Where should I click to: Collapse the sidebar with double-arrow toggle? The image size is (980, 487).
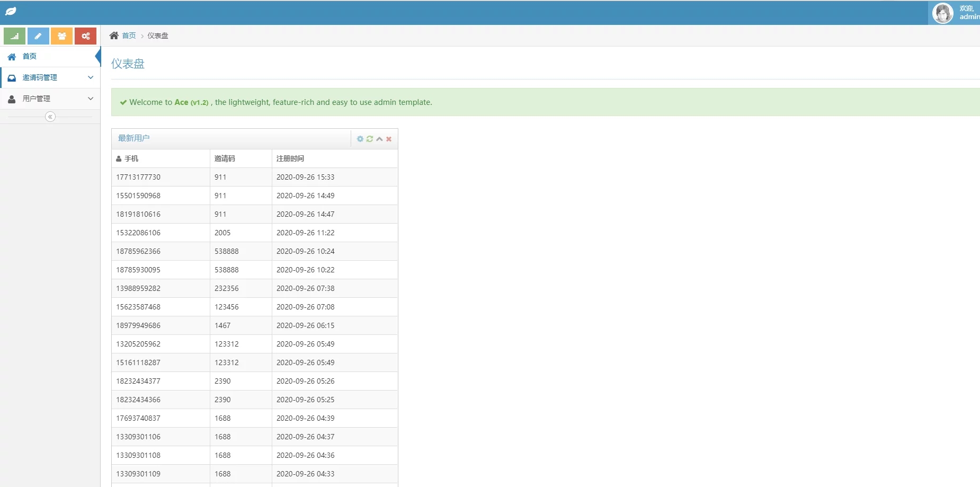click(50, 117)
